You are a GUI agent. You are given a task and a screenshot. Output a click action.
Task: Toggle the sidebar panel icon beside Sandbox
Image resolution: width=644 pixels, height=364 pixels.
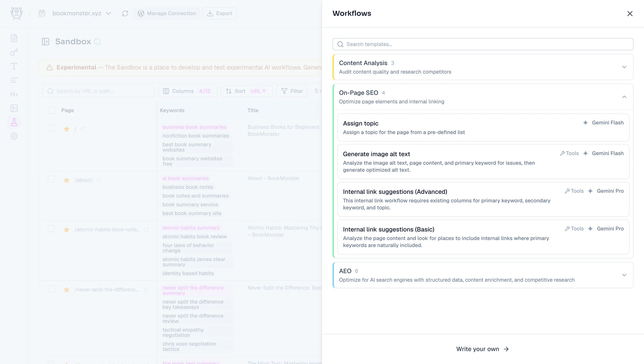(46, 41)
